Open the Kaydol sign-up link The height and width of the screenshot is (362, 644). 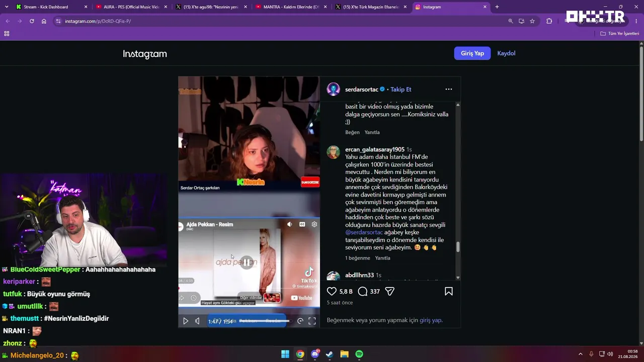[506, 53]
